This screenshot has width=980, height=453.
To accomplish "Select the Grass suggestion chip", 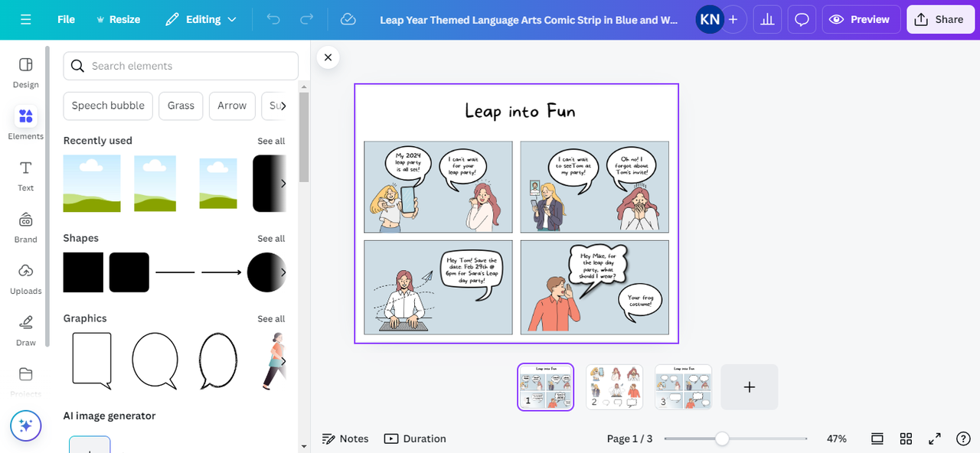I will pos(181,106).
